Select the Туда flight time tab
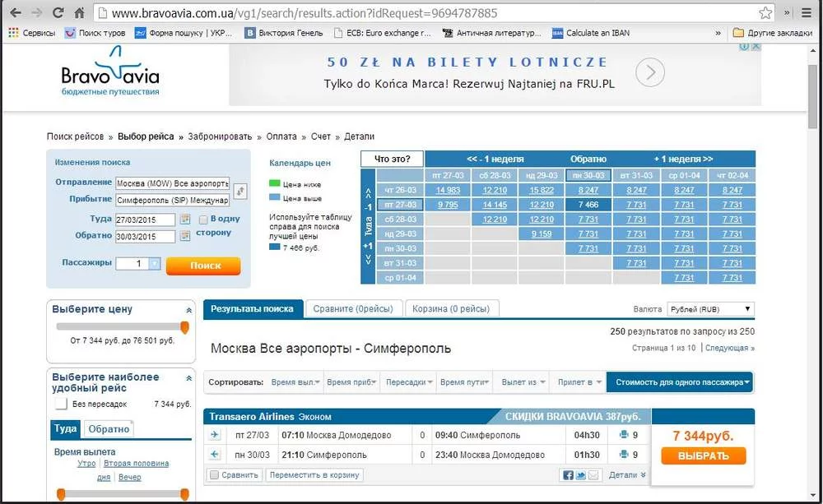The height and width of the screenshot is (504, 823). pos(65,428)
